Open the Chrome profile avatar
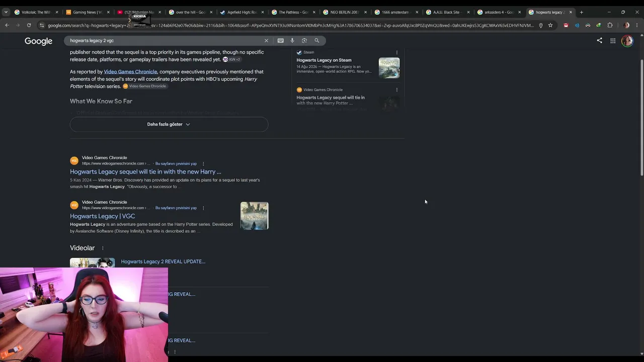 (626, 25)
